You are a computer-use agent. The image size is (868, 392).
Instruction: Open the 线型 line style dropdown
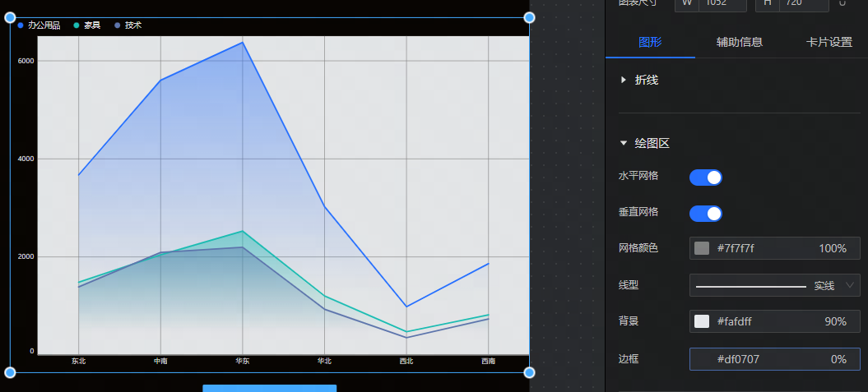(774, 285)
